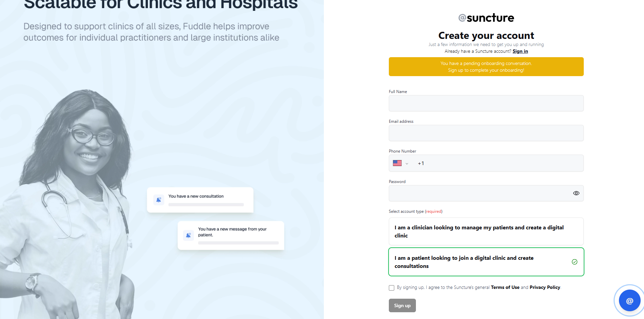Screen dimensions: 644x319
Task: Open the blue chat widget bubble
Action: (x=629, y=300)
